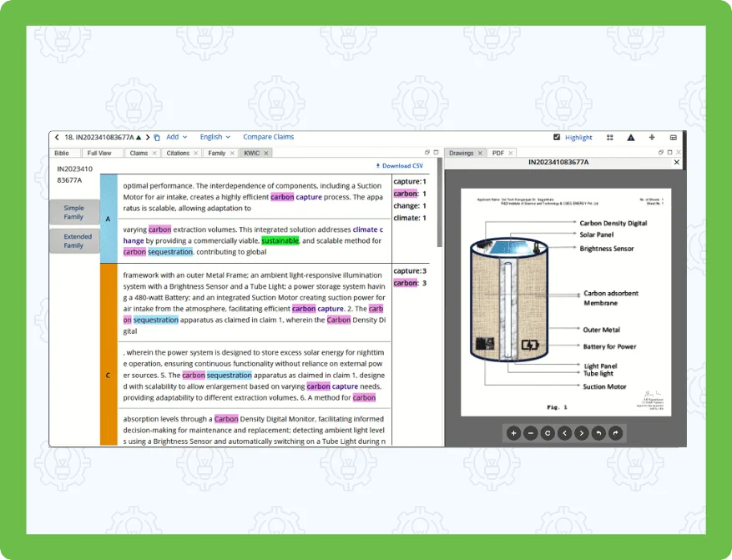The width and height of the screenshot is (732, 560).
Task: Close the Drawings tab
Action: (x=480, y=153)
